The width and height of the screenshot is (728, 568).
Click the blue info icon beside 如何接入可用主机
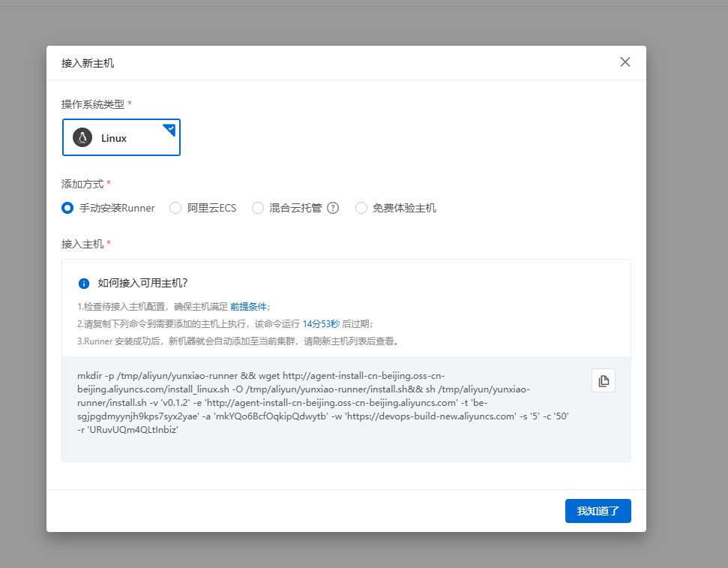pos(84,284)
